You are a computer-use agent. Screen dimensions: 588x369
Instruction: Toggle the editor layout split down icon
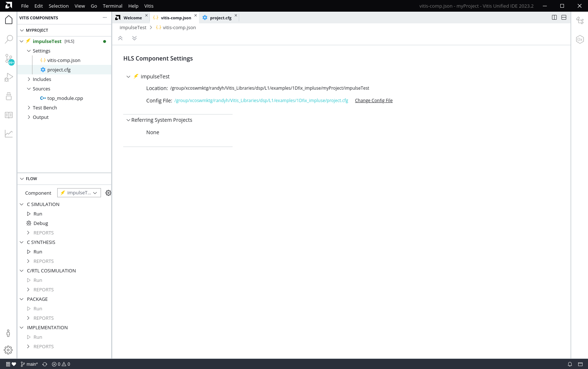pyautogui.click(x=564, y=18)
